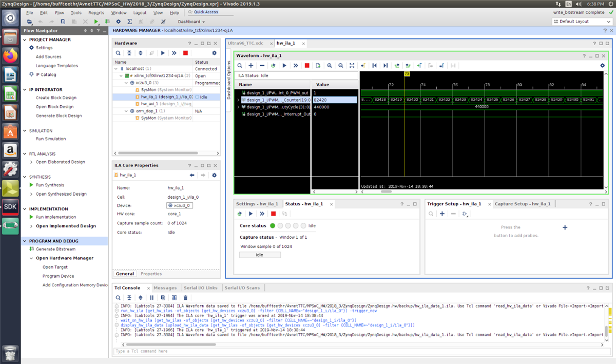Click Generate Bitstream in Flow Navigator
The width and height of the screenshot is (616, 364).
tap(55, 249)
